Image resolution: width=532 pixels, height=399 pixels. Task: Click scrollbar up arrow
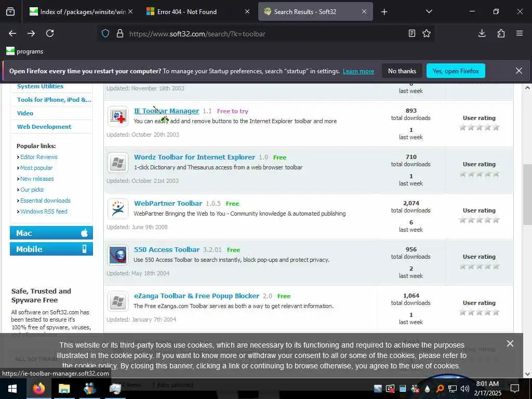(x=527, y=87)
